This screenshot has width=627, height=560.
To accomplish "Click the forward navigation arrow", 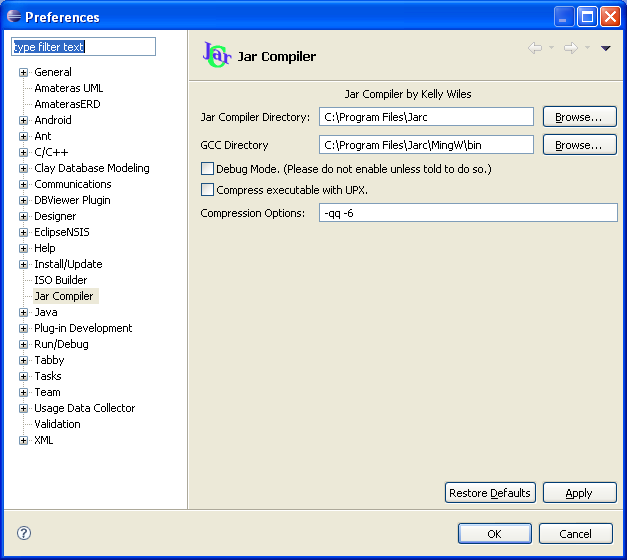I will [571, 48].
